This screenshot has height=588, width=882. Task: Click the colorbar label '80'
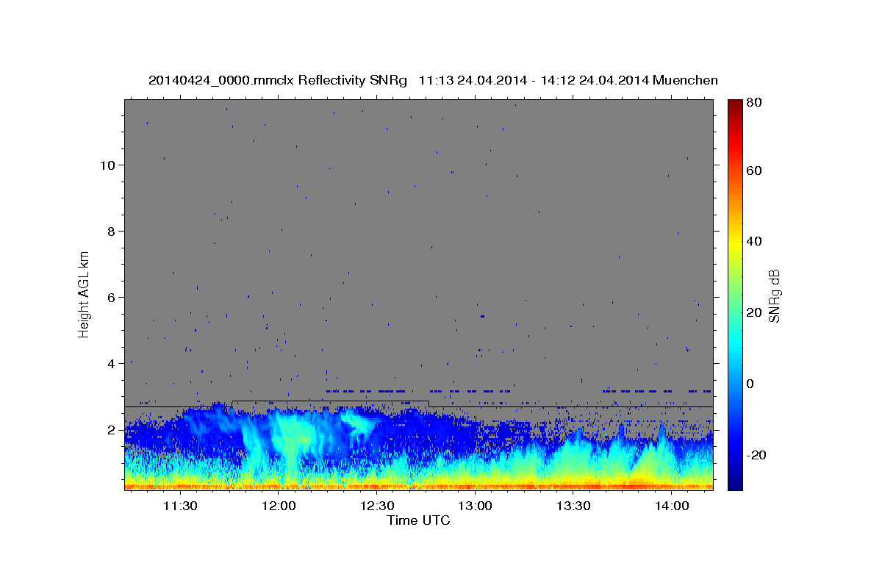pos(753,103)
